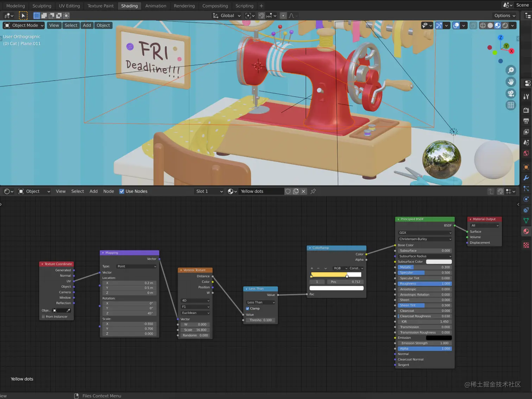Screen dimensions: 532x399
Task: Open the Slot 1 material slot dropdown
Action: (x=209, y=191)
